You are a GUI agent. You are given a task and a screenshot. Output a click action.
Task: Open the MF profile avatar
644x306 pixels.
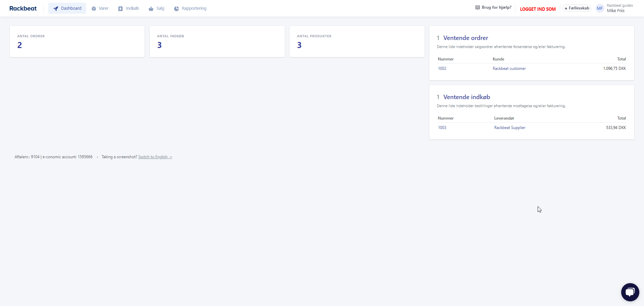coord(600,8)
